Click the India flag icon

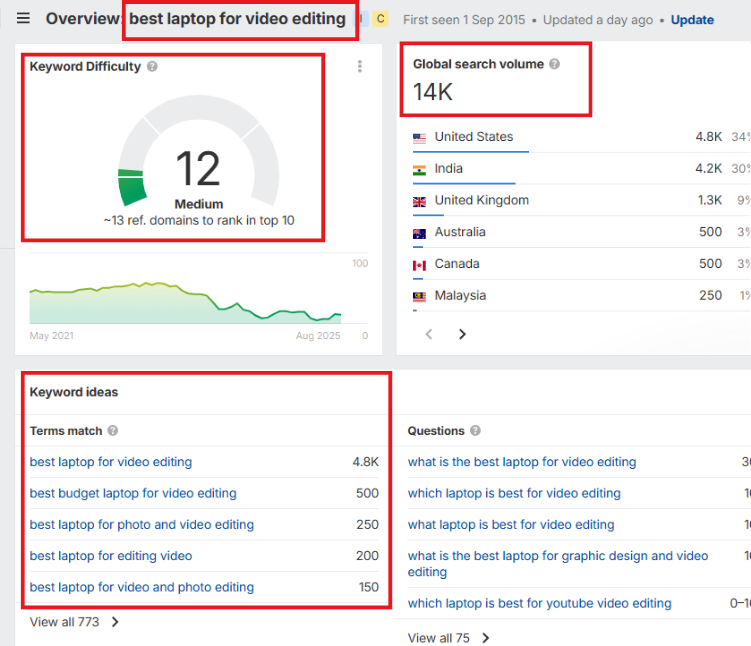[419, 170]
